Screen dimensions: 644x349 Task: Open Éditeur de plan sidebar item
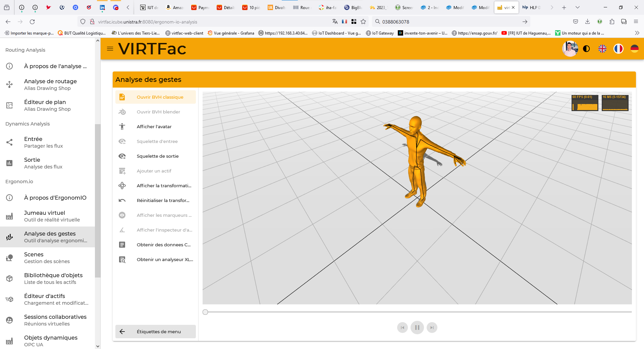tap(47, 105)
